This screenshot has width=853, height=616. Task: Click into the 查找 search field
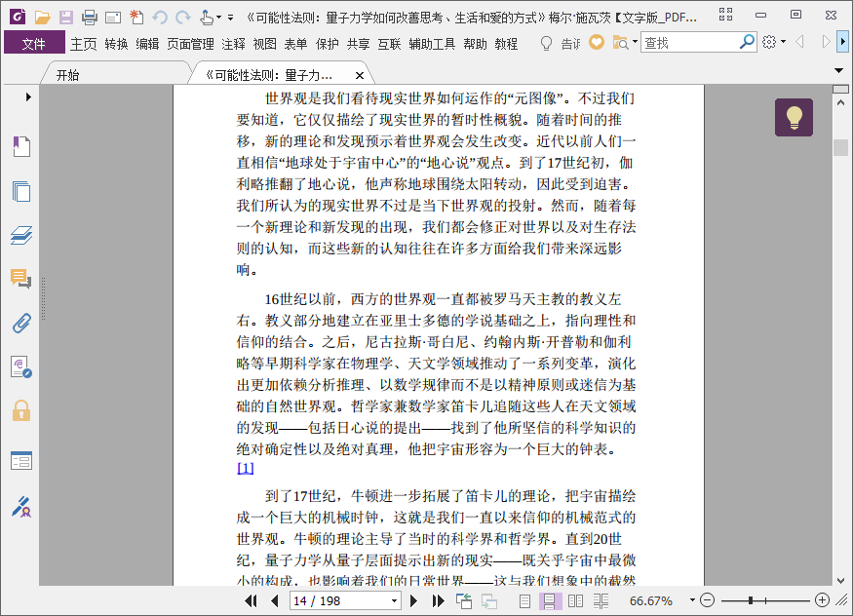click(690, 42)
